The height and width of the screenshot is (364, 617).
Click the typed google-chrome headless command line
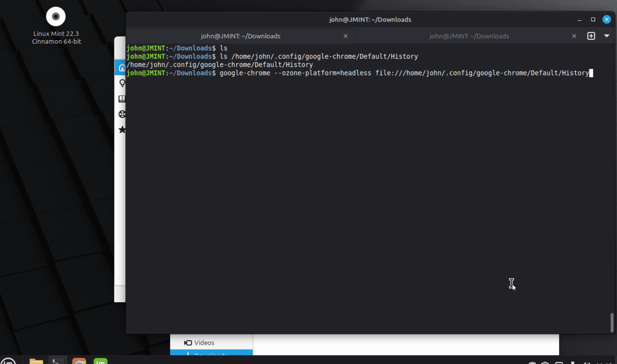404,73
